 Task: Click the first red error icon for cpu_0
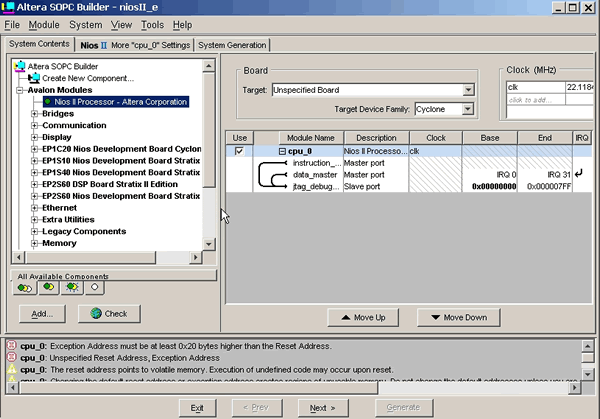[12, 345]
